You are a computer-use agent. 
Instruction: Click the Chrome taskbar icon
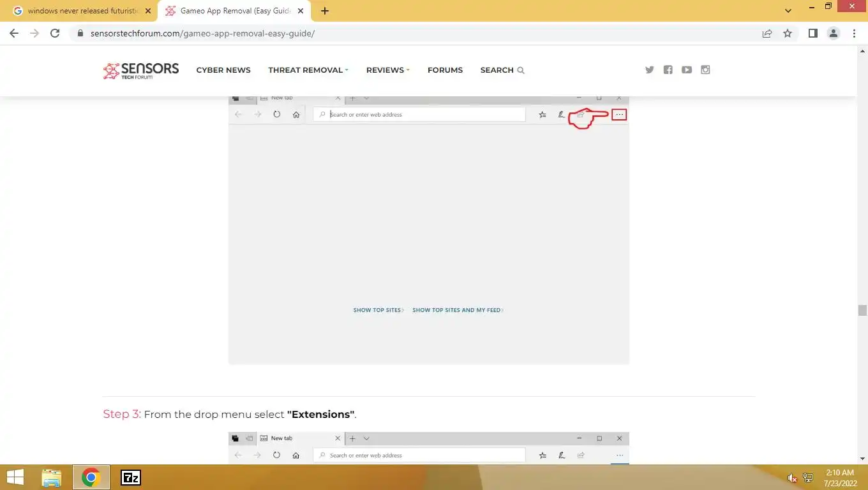click(x=91, y=477)
